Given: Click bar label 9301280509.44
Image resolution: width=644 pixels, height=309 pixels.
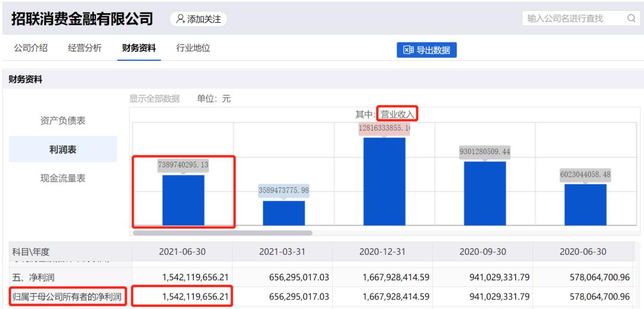Looking at the screenshot, I should [x=485, y=152].
